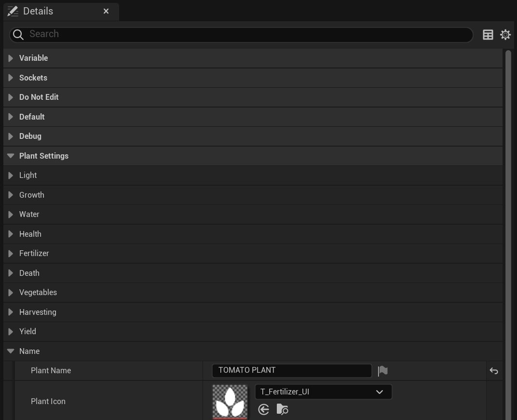Click the Plant Icon texture thumbnail

[230, 402]
